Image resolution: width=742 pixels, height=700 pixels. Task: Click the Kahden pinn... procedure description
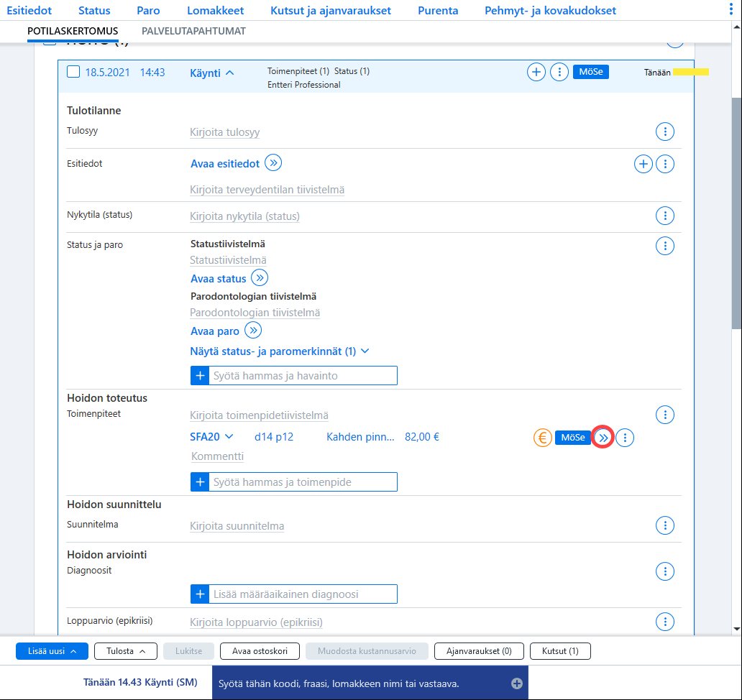point(360,436)
